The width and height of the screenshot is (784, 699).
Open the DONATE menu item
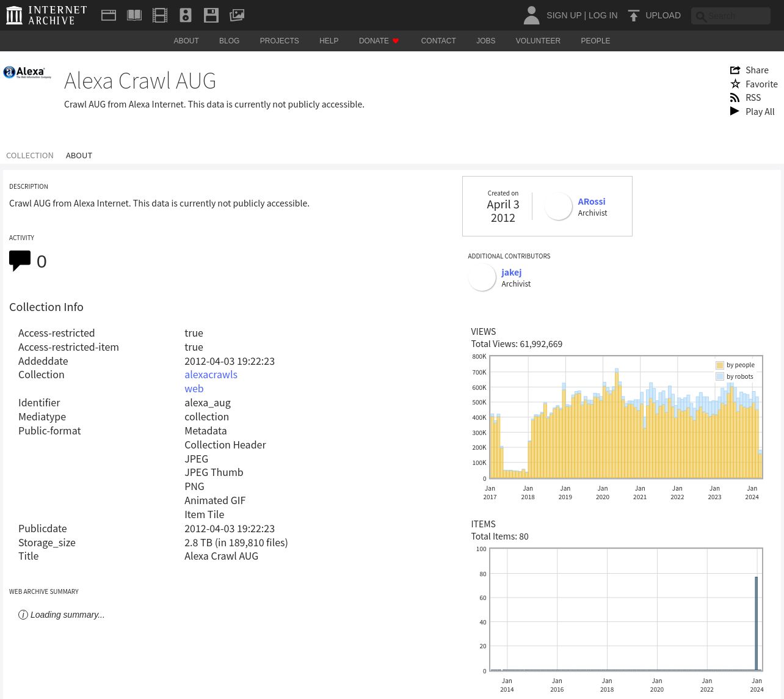point(374,41)
